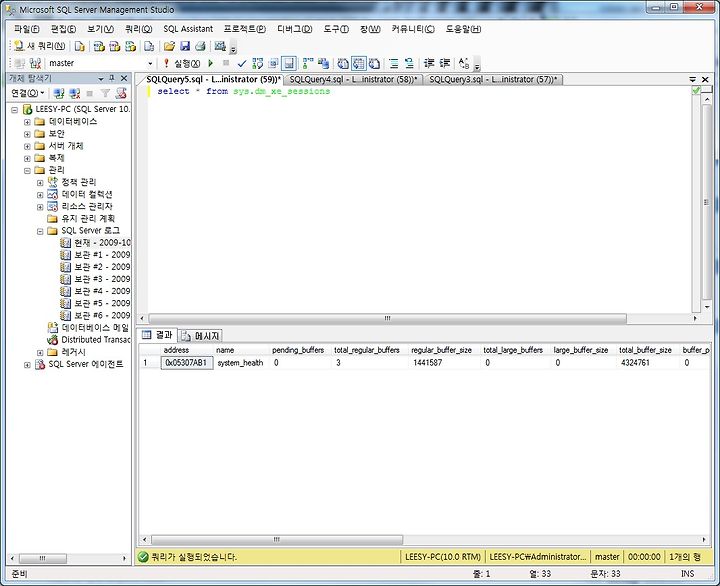
Task: Expand the 보안 folder node
Action: click(27, 134)
